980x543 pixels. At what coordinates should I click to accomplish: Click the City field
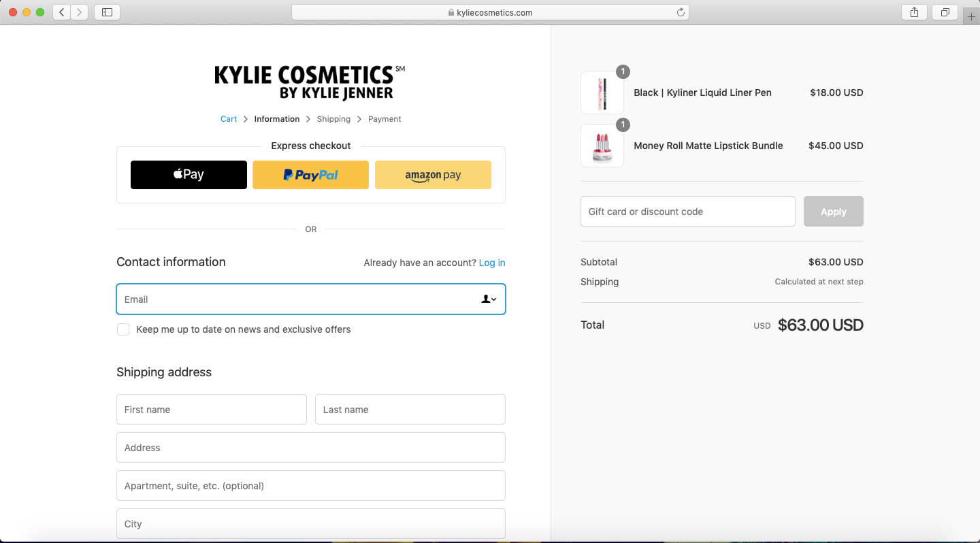pyautogui.click(x=311, y=524)
